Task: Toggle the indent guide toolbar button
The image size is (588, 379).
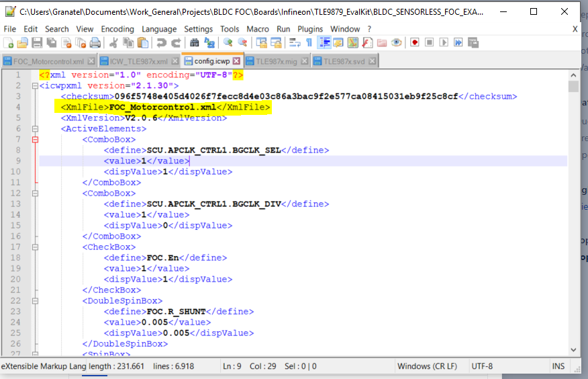Action: coord(324,42)
